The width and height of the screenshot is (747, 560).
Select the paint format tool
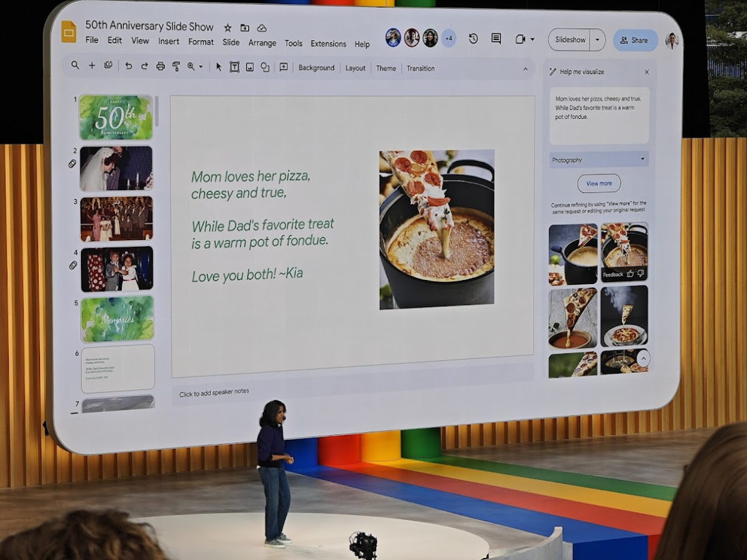pos(176,66)
